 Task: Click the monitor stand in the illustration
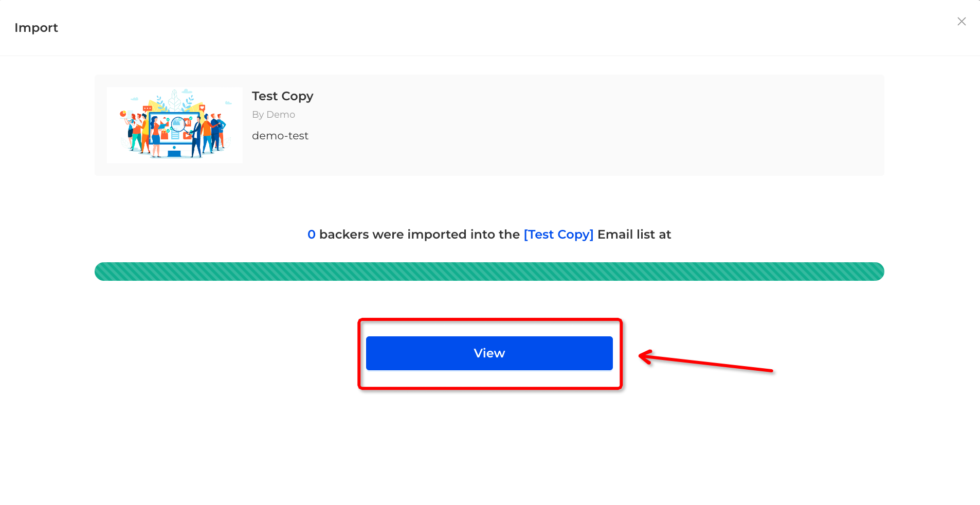174,154
